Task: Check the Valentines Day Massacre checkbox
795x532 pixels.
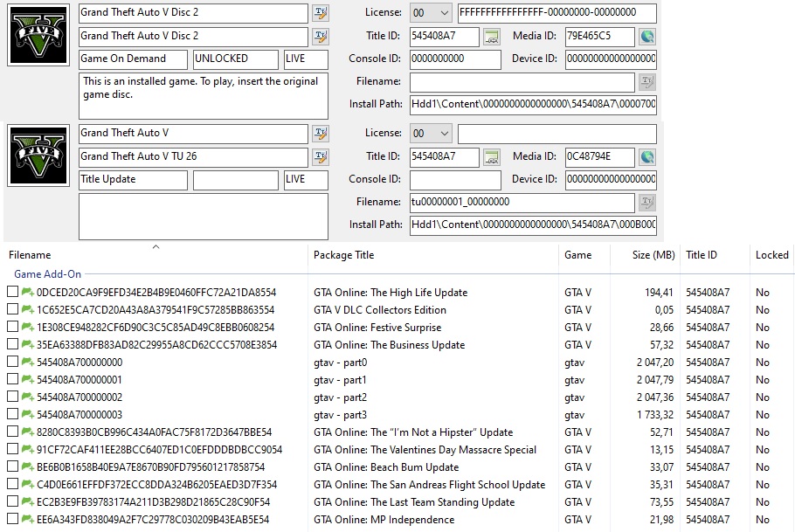Action: (x=13, y=449)
